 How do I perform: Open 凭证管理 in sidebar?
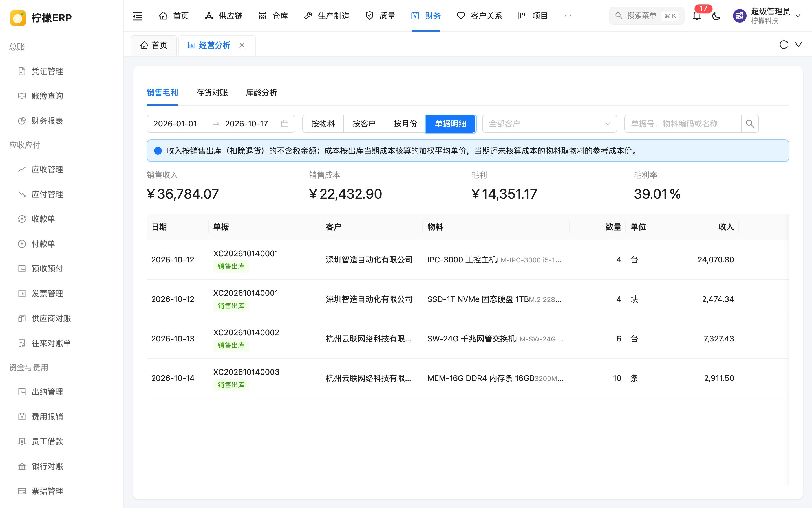[x=62, y=71]
